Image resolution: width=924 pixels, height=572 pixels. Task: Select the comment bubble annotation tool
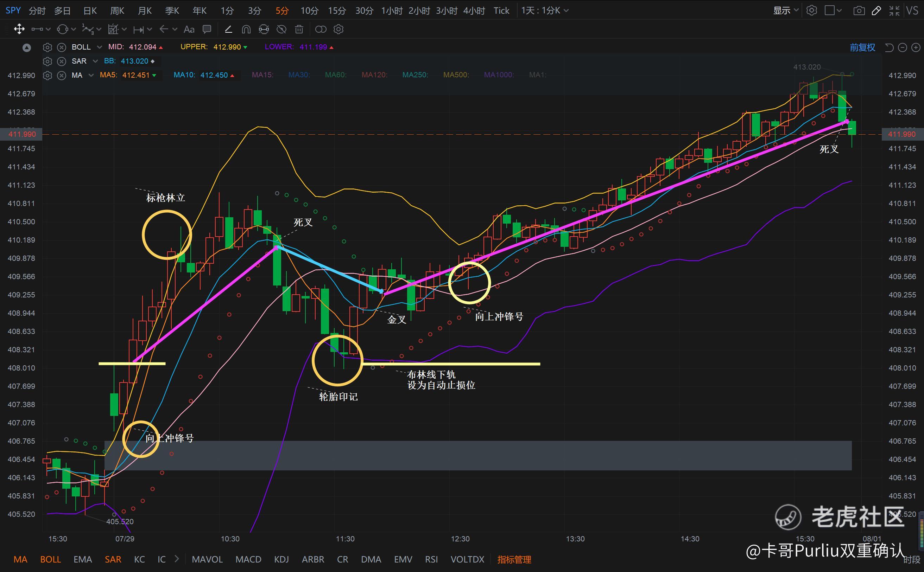point(207,29)
